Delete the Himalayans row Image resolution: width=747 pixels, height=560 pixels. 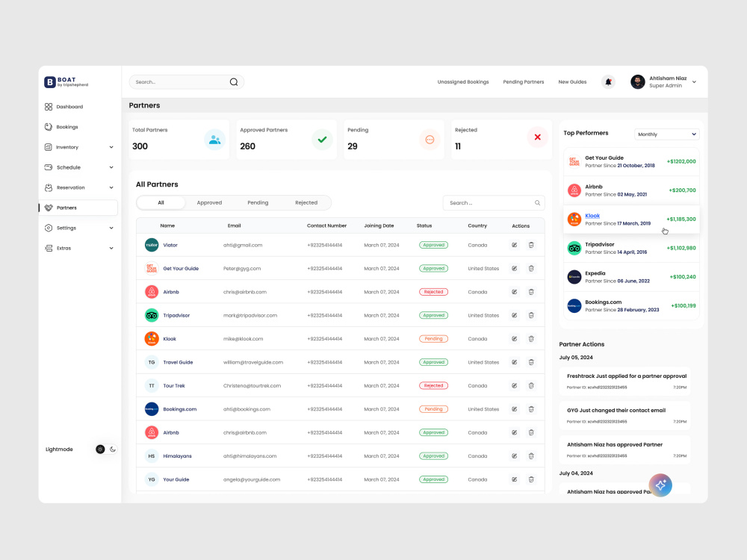point(531,455)
